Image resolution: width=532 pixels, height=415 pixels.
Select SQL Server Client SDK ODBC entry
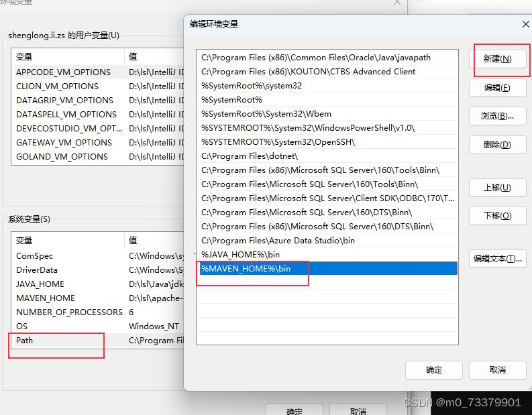[x=327, y=198]
